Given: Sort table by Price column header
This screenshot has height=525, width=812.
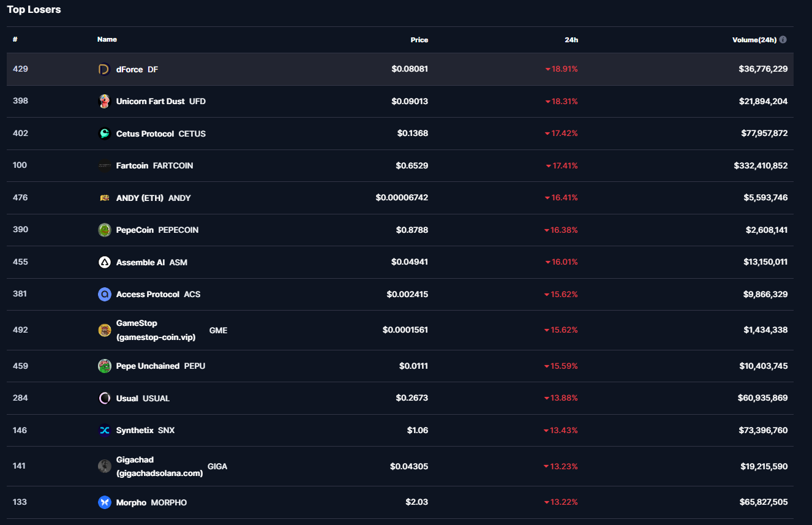Looking at the screenshot, I should pyautogui.click(x=419, y=40).
